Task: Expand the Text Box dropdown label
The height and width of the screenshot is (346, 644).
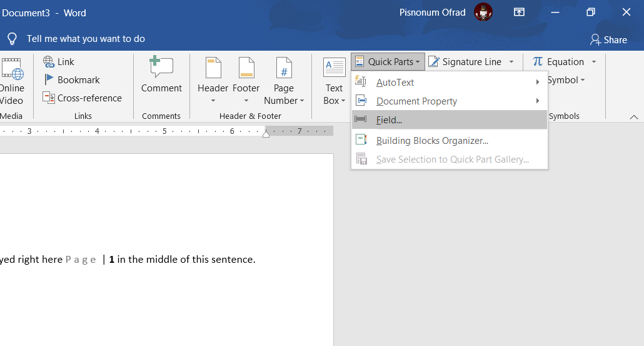Action: click(335, 101)
